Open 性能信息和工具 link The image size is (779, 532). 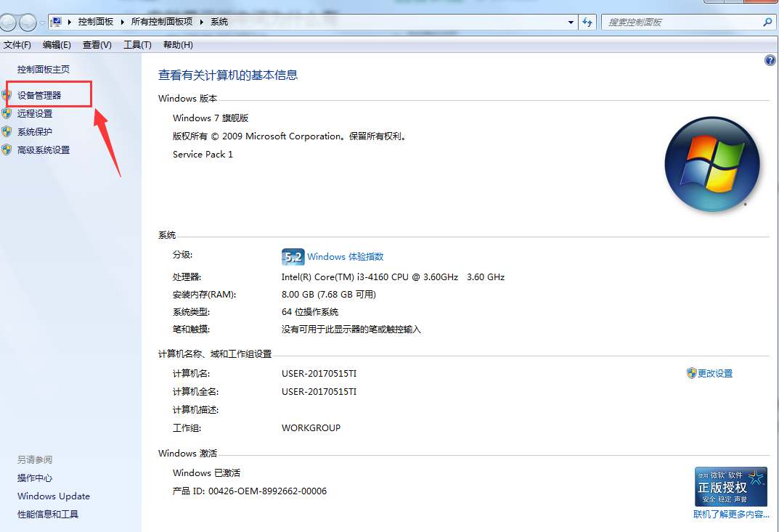48,515
